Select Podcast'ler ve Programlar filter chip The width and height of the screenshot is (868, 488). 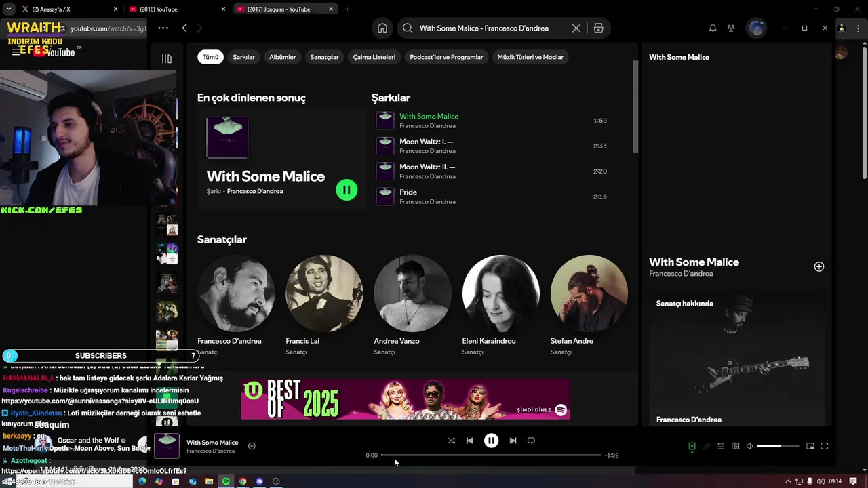(x=446, y=57)
